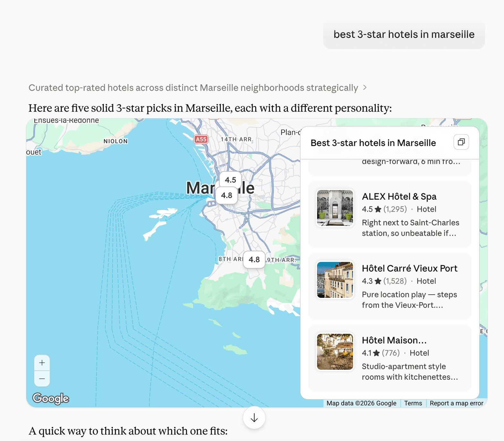The height and width of the screenshot is (441, 504).
Task: Click 'A quick way to think' heading
Action: click(128, 431)
